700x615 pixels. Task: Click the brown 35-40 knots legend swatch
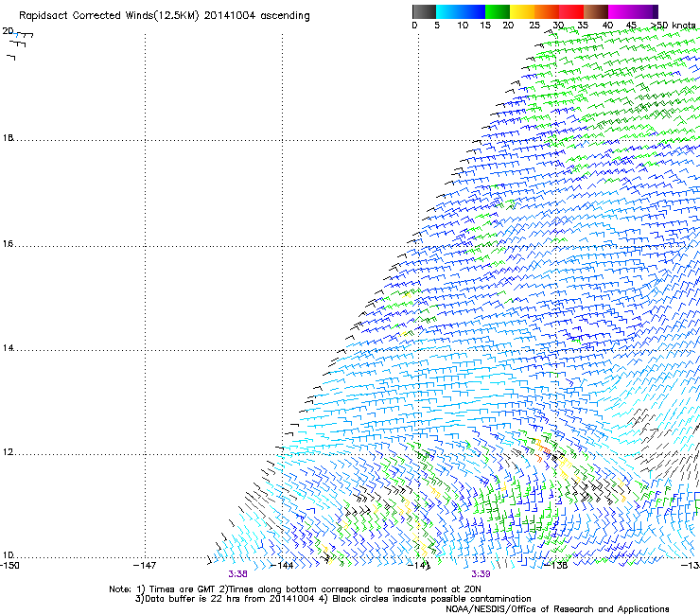point(596,11)
